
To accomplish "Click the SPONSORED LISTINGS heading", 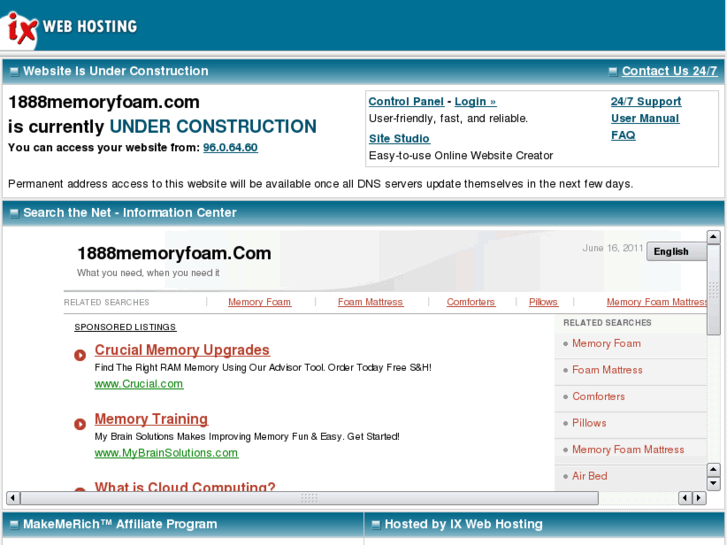I will 125,327.
